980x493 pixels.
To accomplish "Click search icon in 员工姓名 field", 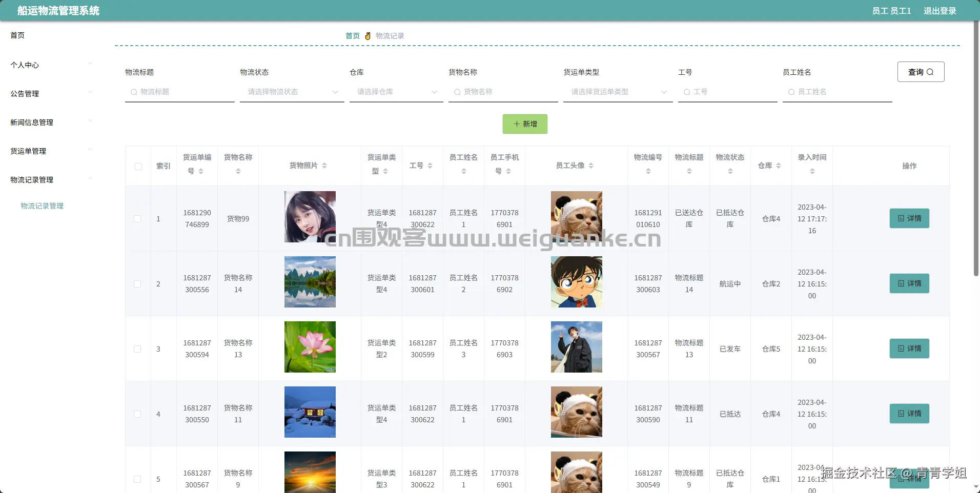I will pos(791,92).
